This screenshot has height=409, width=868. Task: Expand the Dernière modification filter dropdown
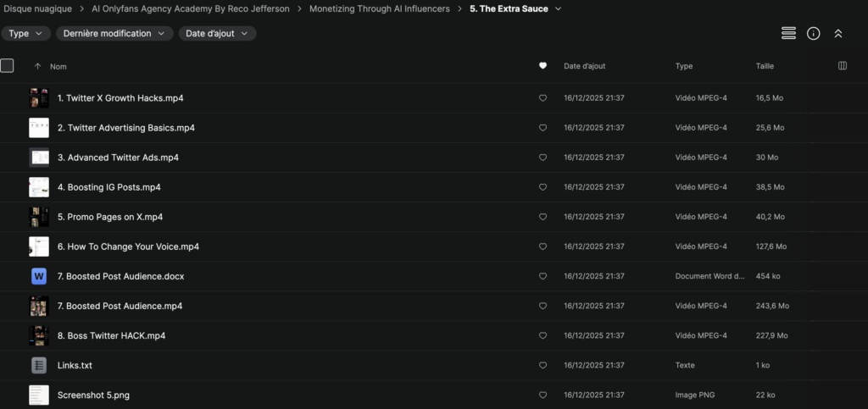[114, 34]
